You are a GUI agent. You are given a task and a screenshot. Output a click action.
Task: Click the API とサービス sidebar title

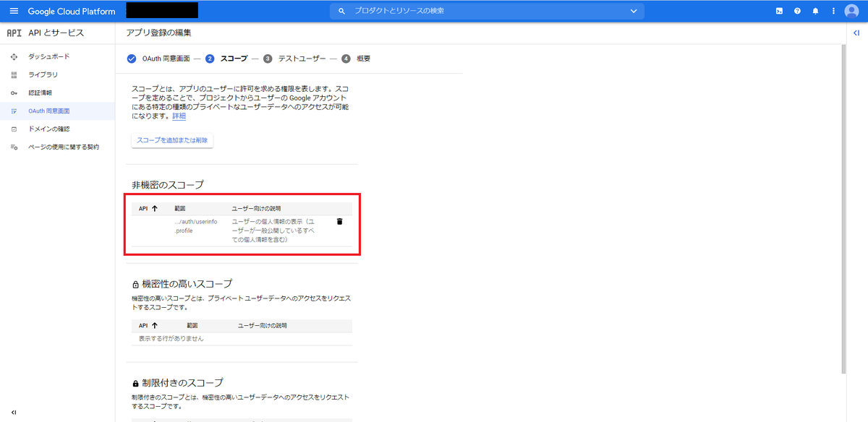pyautogui.click(x=56, y=33)
